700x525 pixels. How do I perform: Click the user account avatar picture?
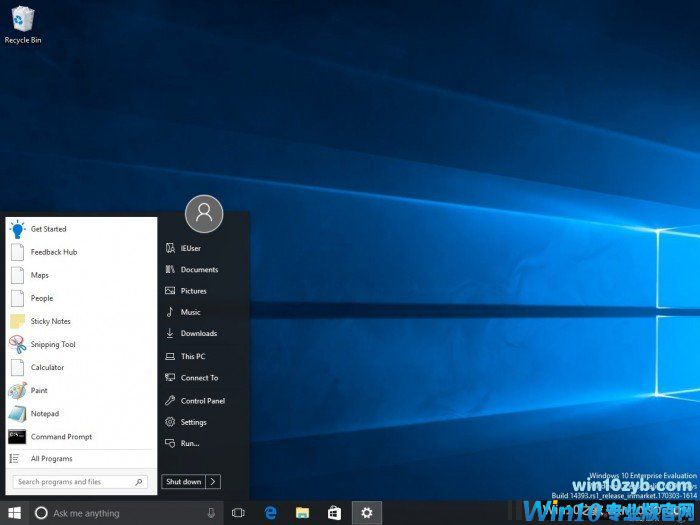[204, 213]
